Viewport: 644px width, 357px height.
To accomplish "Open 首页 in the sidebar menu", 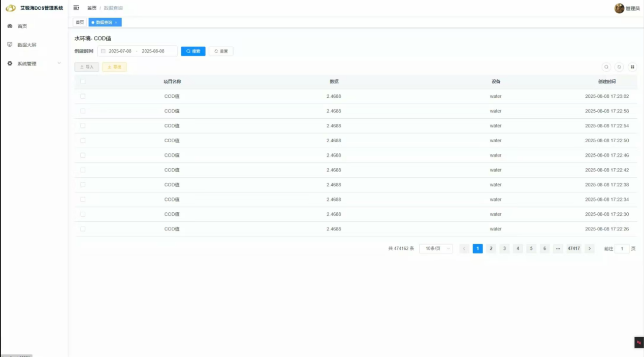I will pyautogui.click(x=22, y=26).
